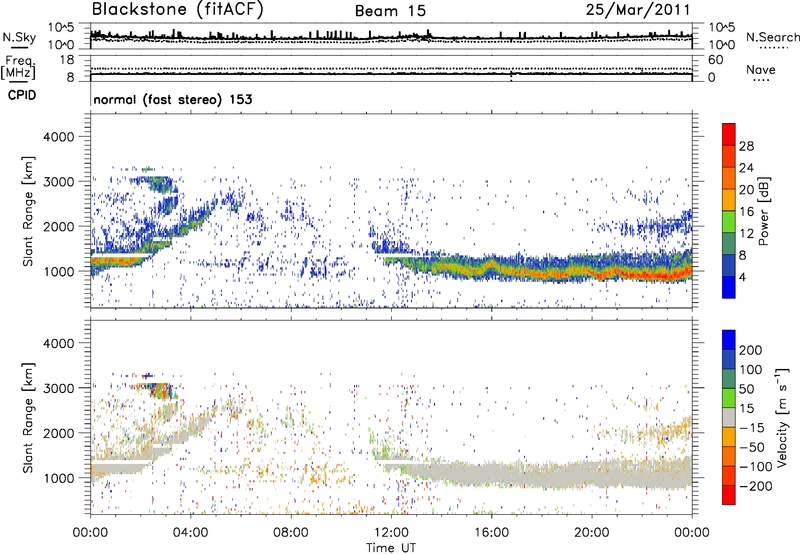Viewport: 800px width, 554px height.
Task: Click the '04:00' time axis label
Action: point(190,533)
